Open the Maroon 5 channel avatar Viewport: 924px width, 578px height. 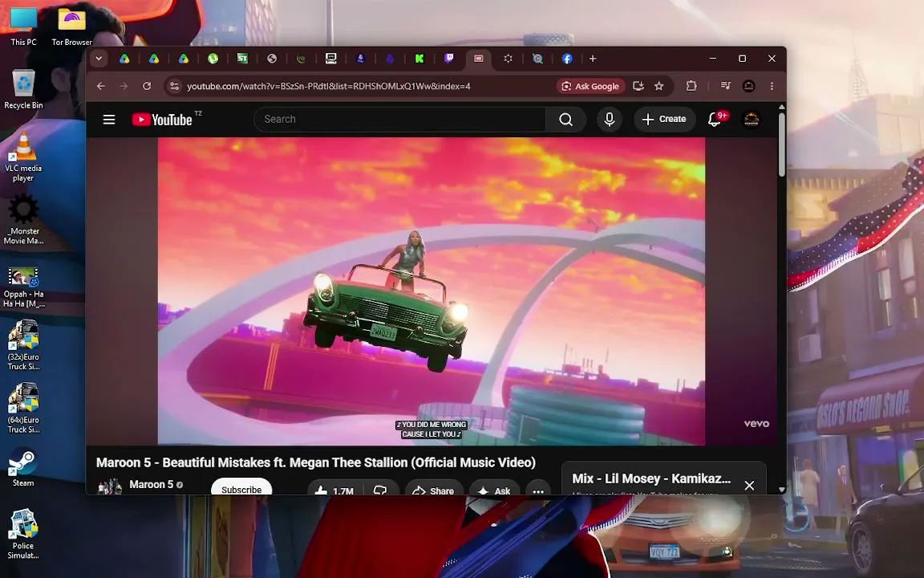click(110, 486)
